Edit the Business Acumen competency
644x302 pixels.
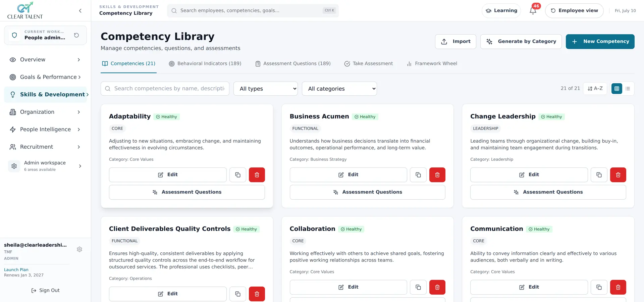click(348, 175)
